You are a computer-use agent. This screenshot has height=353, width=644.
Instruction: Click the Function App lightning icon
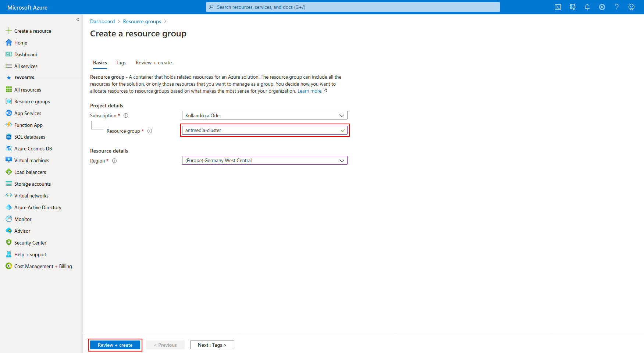pos(9,125)
